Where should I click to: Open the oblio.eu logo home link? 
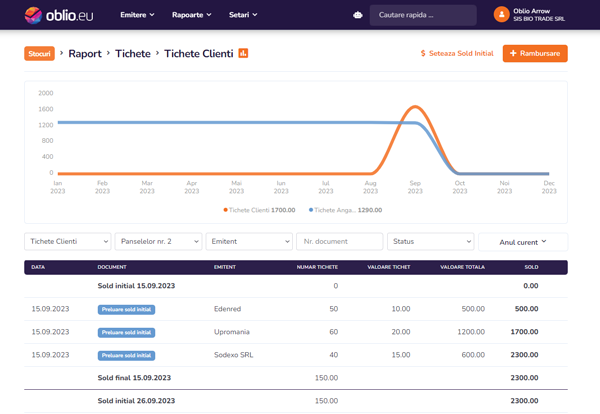click(59, 15)
